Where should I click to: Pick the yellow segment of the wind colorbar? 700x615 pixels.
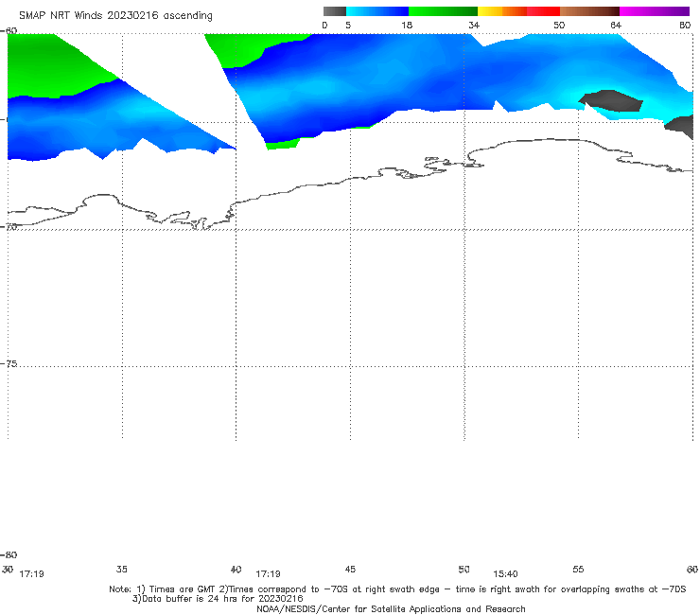click(x=490, y=11)
